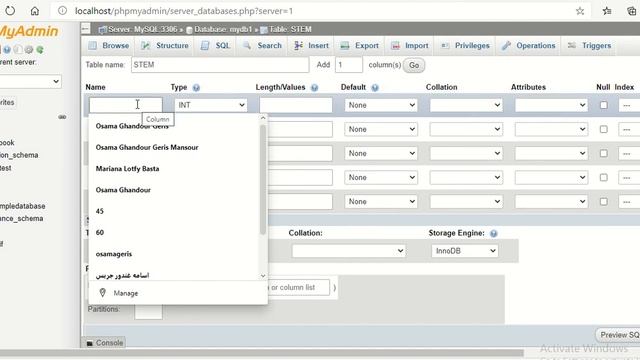The image size is (640, 360).
Task: Click the Preview SQL button
Action: pos(618,335)
